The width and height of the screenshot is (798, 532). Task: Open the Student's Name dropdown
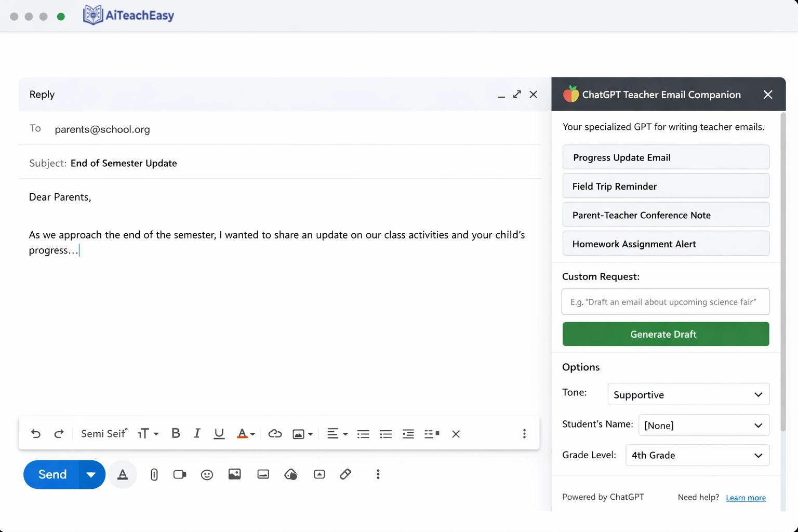point(703,425)
